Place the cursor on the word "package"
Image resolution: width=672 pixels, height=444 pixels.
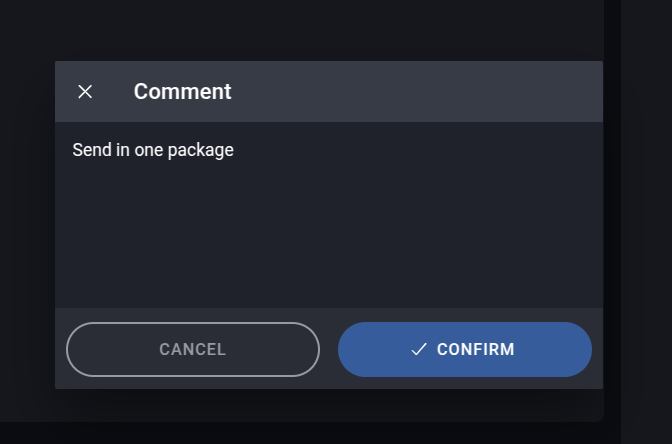[200, 150]
